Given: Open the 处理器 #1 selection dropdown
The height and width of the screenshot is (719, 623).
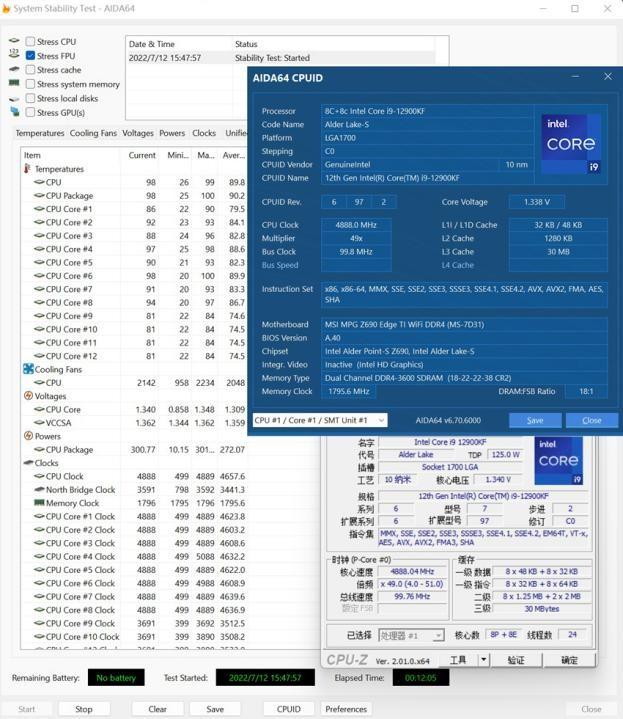Looking at the screenshot, I should [x=411, y=635].
